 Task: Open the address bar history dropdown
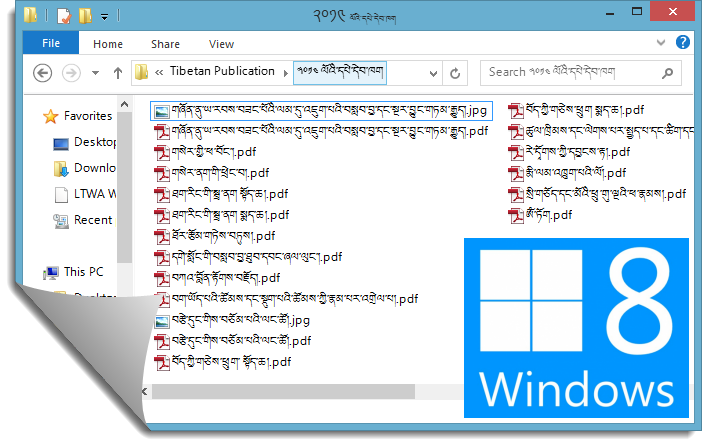433,73
